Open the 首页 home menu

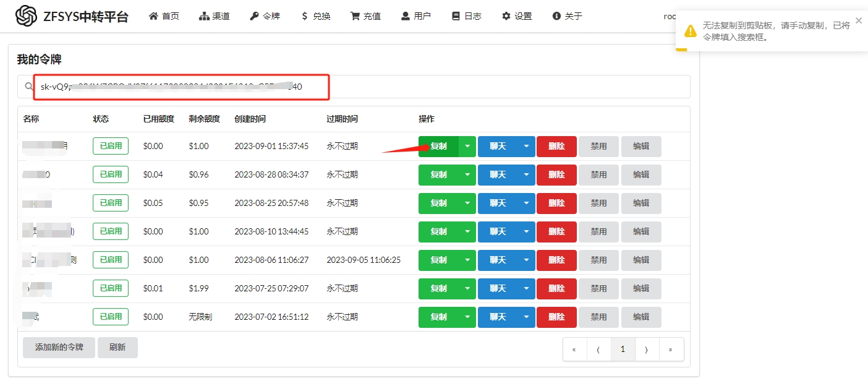(x=164, y=16)
